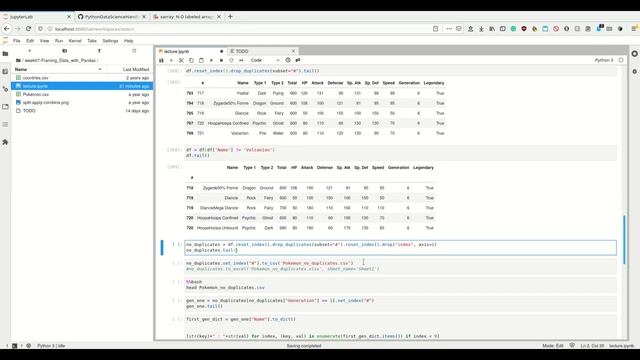Open the Settings menu
This screenshot has height=360, width=640.
[x=110, y=41]
